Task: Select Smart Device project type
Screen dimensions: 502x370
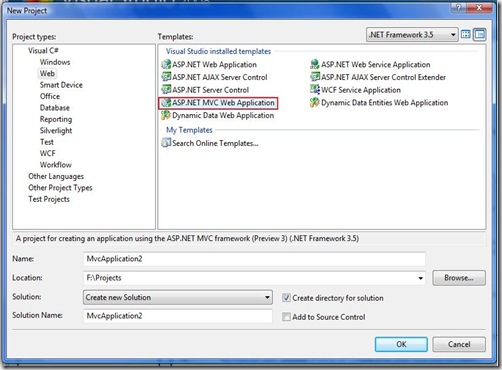Action: pos(61,85)
